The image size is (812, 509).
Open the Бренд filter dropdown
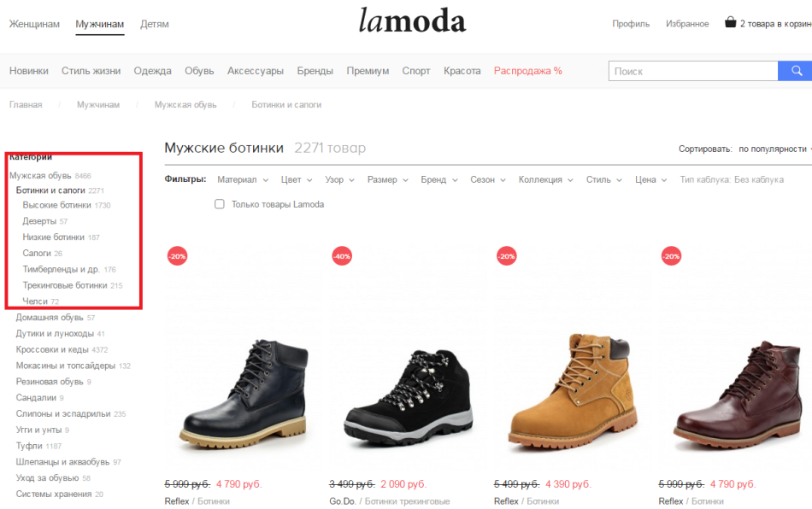[438, 179]
